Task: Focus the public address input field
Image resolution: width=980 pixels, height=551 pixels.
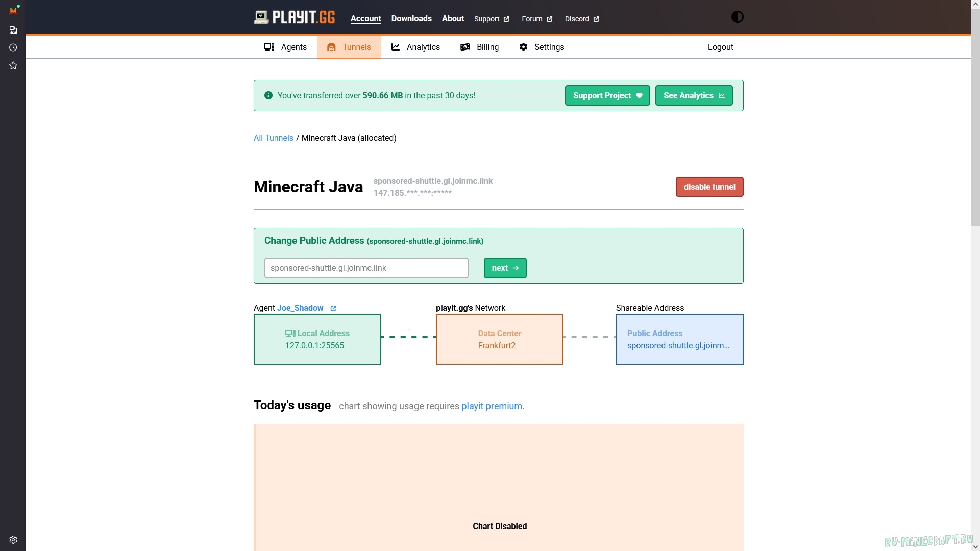Action: coord(366,268)
